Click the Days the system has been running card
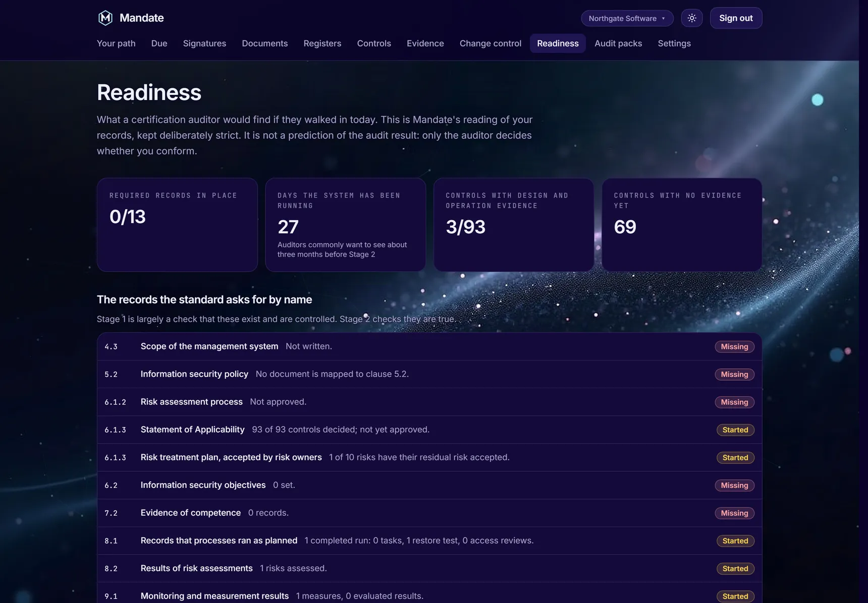The height and width of the screenshot is (603, 868). pyautogui.click(x=346, y=225)
